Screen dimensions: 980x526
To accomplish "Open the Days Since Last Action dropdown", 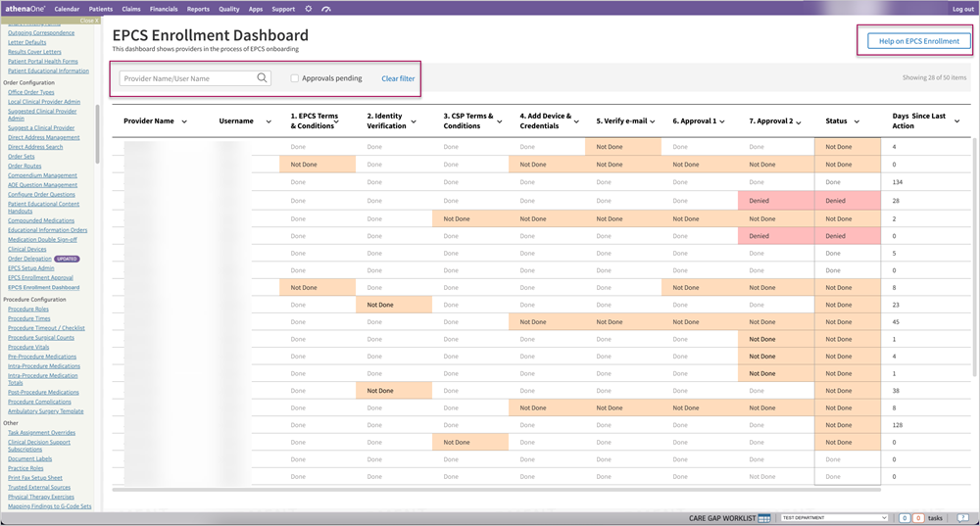I will 956,121.
